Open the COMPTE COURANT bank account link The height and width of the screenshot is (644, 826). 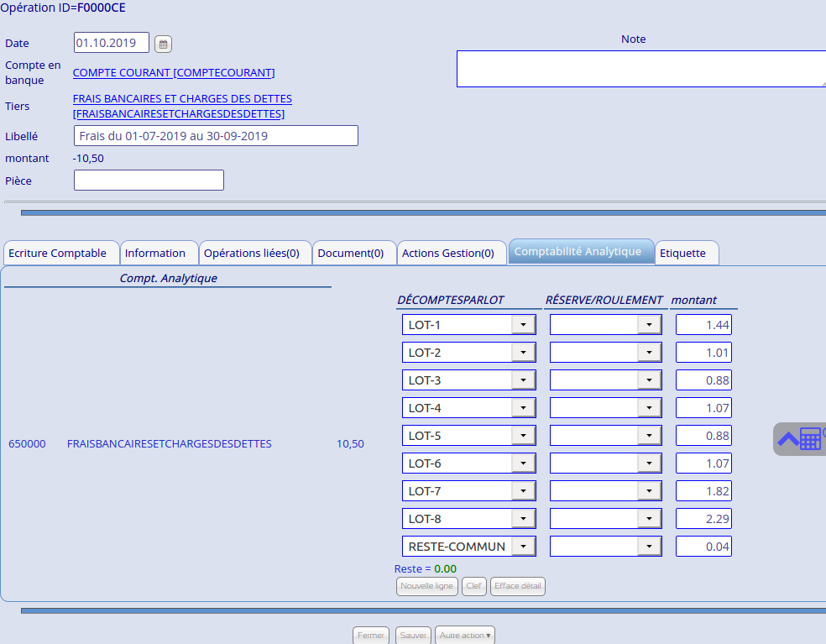[x=174, y=73]
